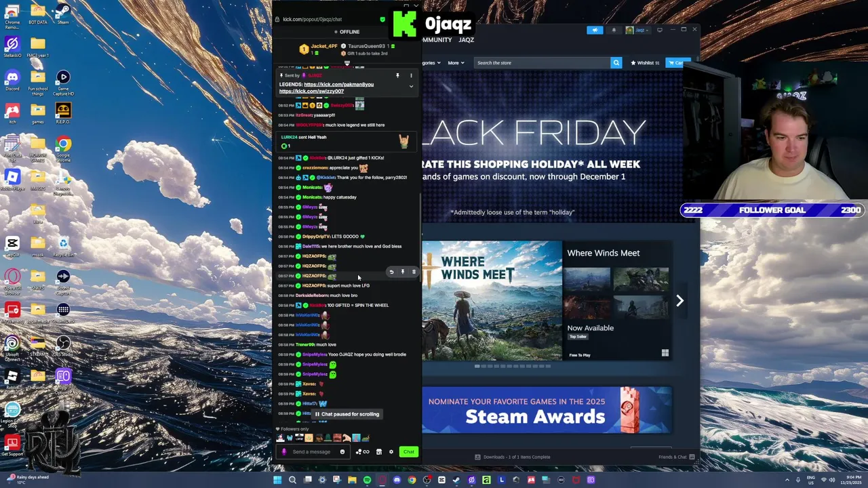
Task: Open the emoji picker in message box
Action: tap(342, 452)
